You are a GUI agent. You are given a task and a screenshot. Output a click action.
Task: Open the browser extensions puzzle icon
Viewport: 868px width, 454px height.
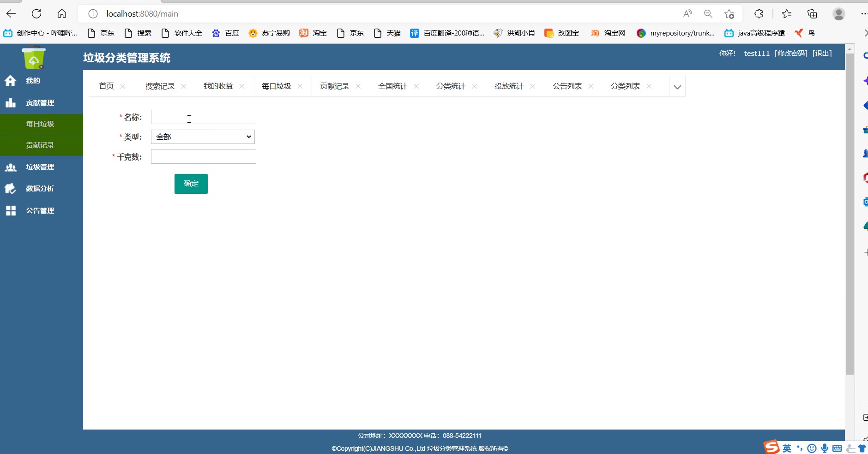pos(759,14)
